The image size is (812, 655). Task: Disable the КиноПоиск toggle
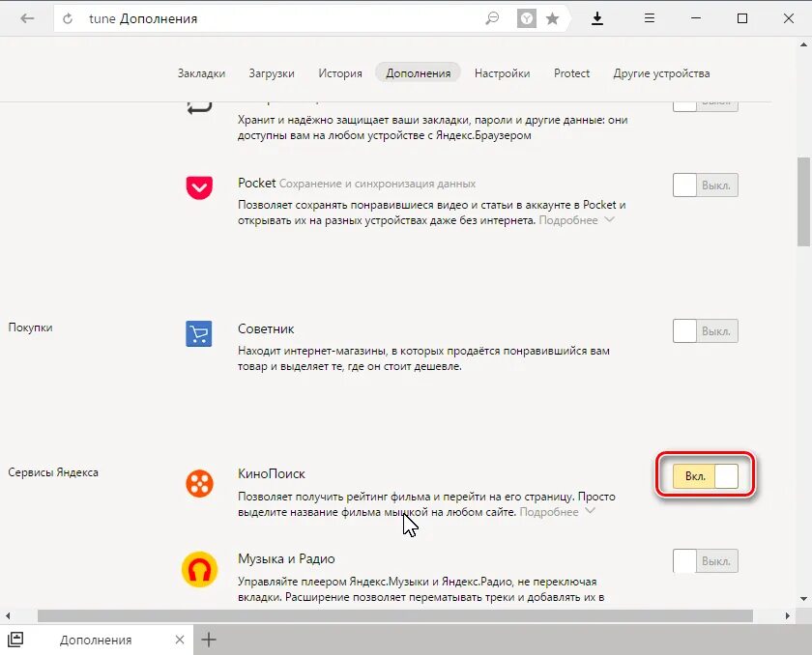[706, 476]
